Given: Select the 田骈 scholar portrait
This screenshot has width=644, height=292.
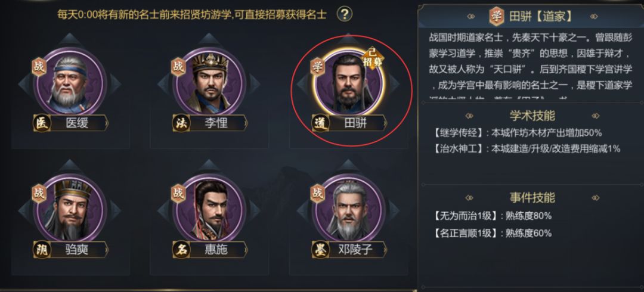Looking at the screenshot, I should point(349,82).
